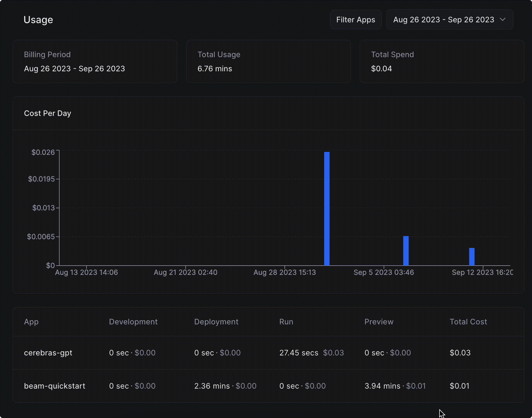Select the beam-quickstart app row
The width and height of the screenshot is (532, 418).
[54, 386]
